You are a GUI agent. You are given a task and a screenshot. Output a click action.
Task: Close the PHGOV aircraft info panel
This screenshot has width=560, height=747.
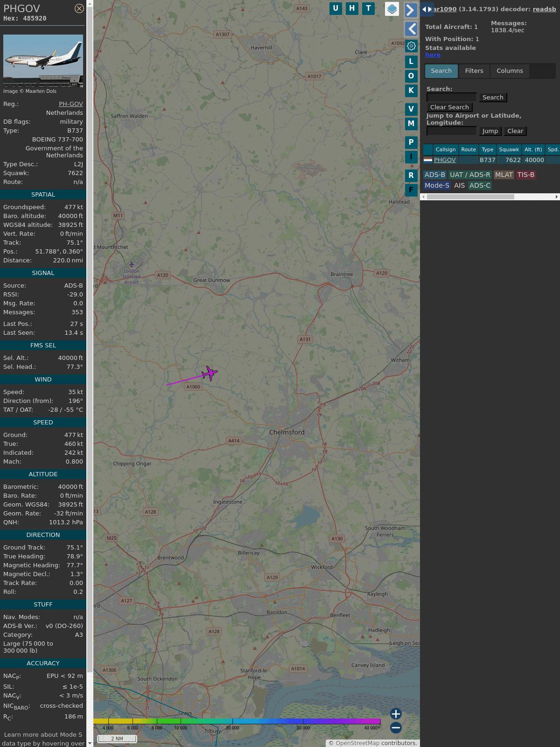pyautogui.click(x=79, y=8)
